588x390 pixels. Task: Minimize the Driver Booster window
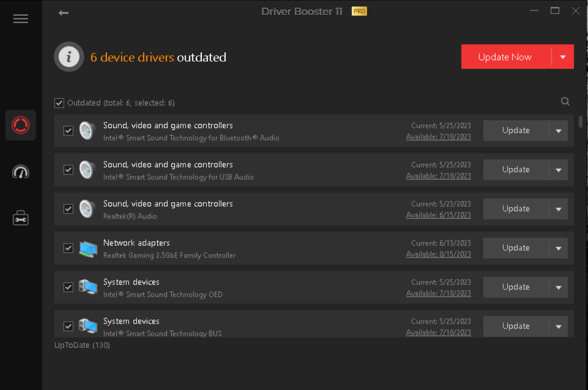click(x=534, y=11)
